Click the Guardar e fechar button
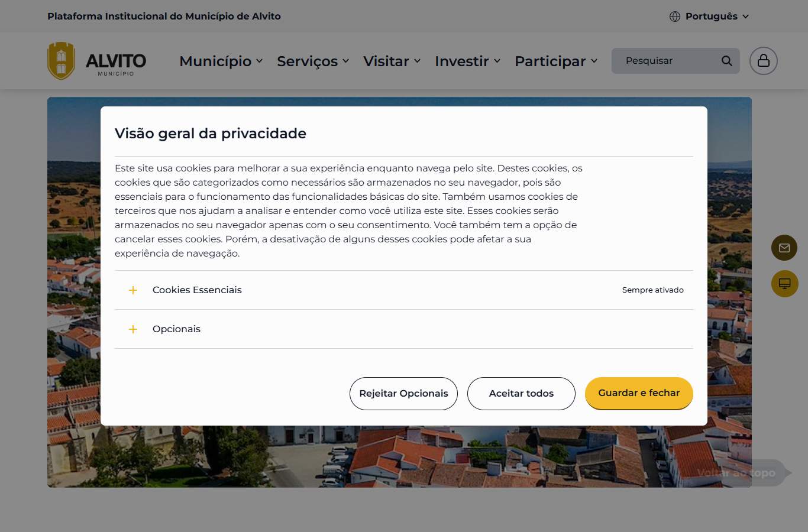The height and width of the screenshot is (532, 808). 639,393
